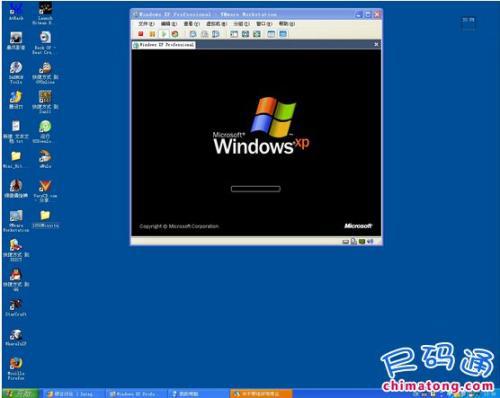The width and height of the screenshot is (500, 398).
Task: Open the 虚拟机(M) menu
Action: (216, 24)
